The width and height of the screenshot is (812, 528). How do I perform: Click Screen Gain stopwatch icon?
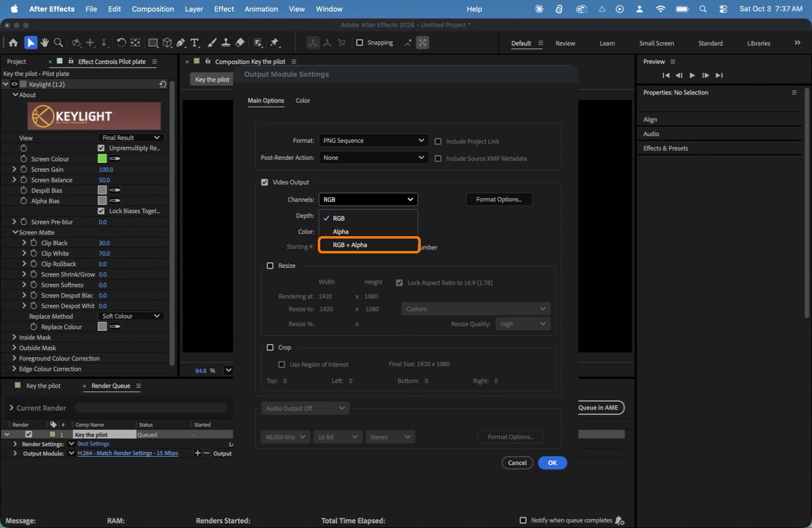pyautogui.click(x=24, y=169)
